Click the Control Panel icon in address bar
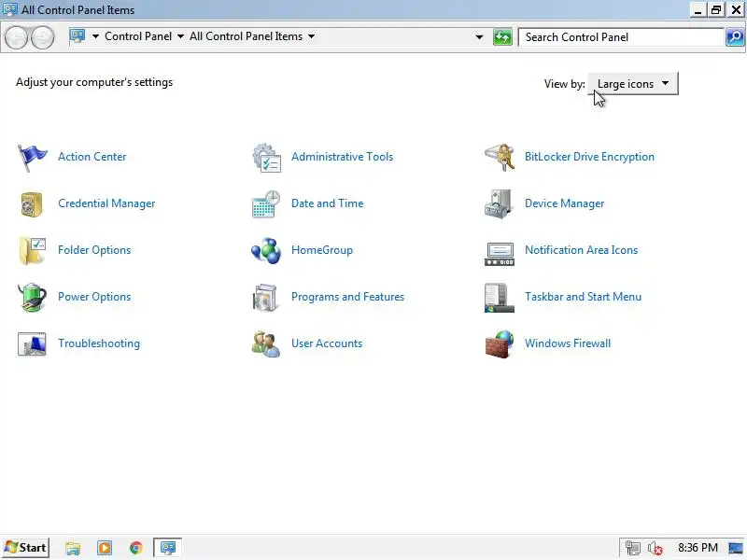 click(x=78, y=36)
